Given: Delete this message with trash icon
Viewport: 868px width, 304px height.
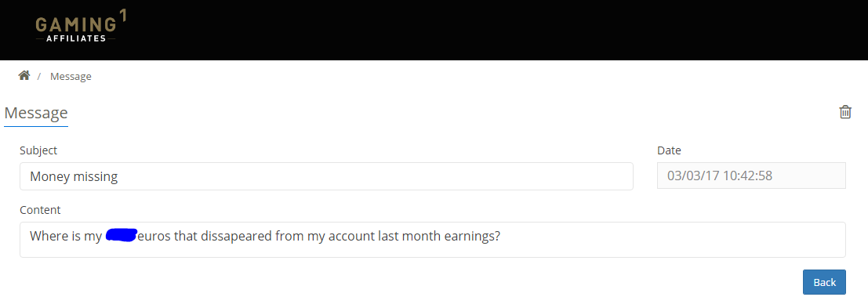Looking at the screenshot, I should (845, 112).
